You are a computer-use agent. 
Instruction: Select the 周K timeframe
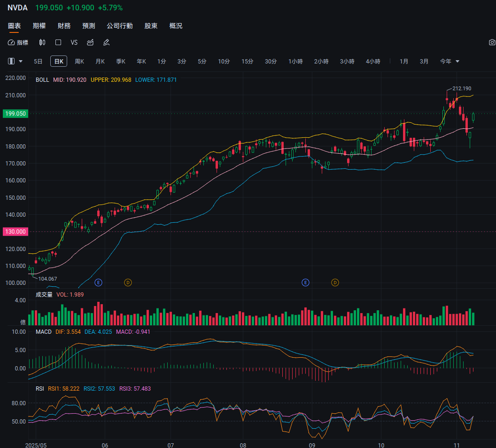[79, 62]
